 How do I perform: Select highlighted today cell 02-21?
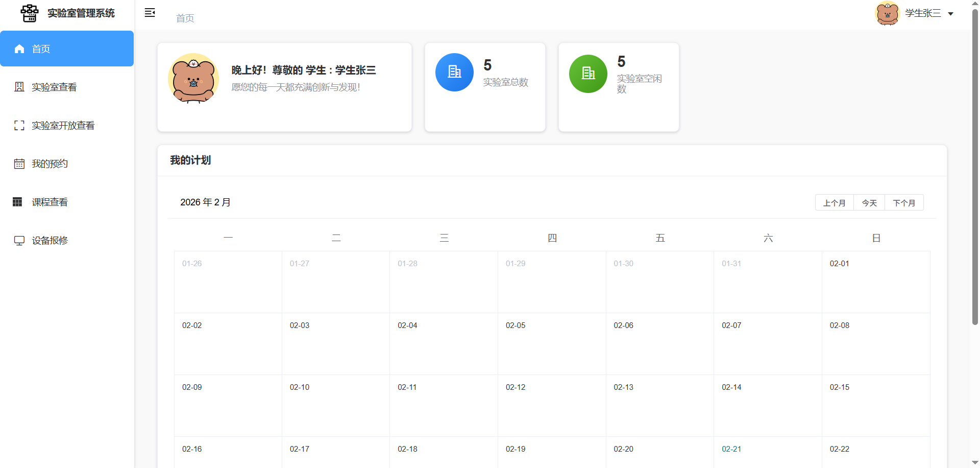tap(768, 452)
